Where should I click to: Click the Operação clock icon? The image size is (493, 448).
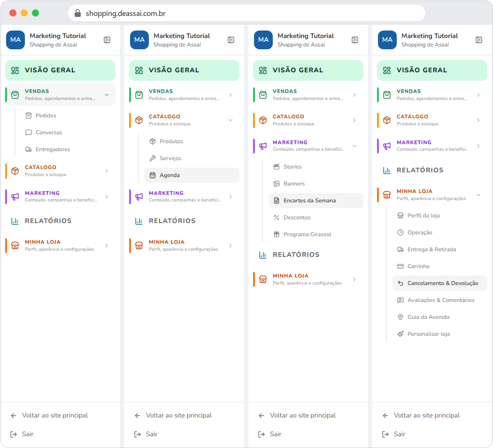[400, 232]
